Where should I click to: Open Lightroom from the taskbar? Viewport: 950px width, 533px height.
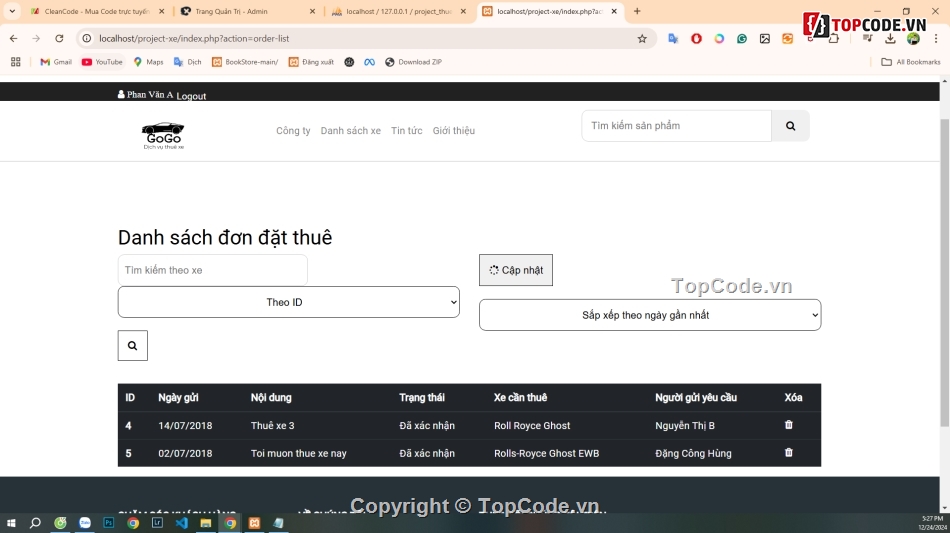click(157, 523)
